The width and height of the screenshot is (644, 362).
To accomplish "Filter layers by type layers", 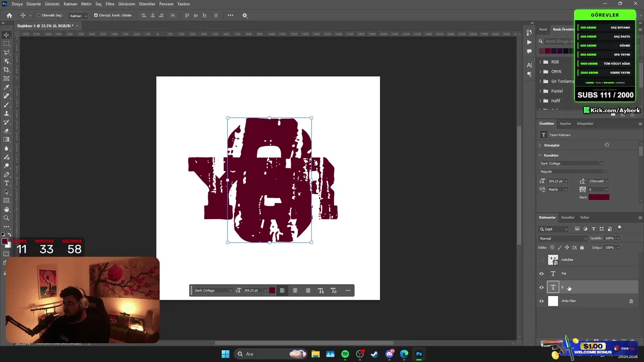I will [593, 229].
